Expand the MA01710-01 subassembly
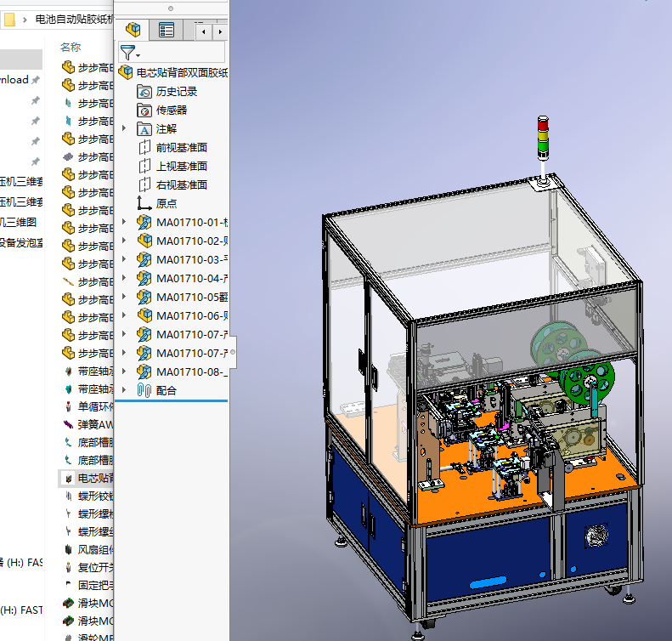This screenshot has width=672, height=641. tap(124, 221)
